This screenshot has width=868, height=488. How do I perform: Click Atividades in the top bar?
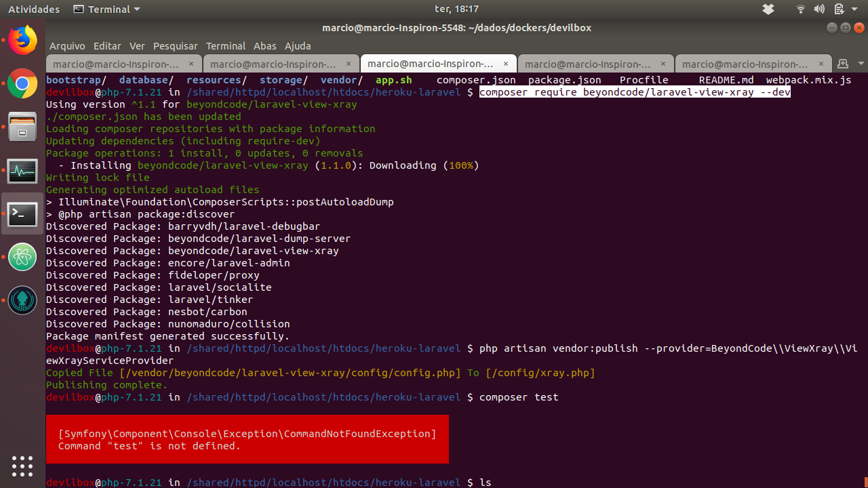[x=33, y=9]
